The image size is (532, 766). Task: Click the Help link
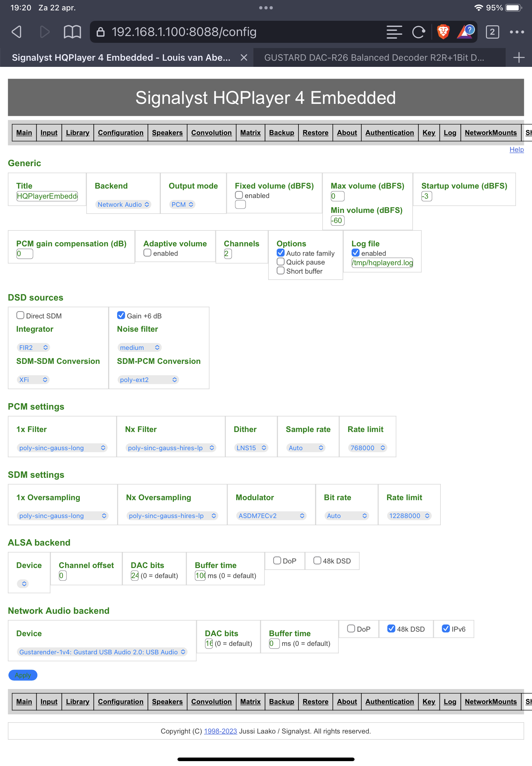point(517,150)
